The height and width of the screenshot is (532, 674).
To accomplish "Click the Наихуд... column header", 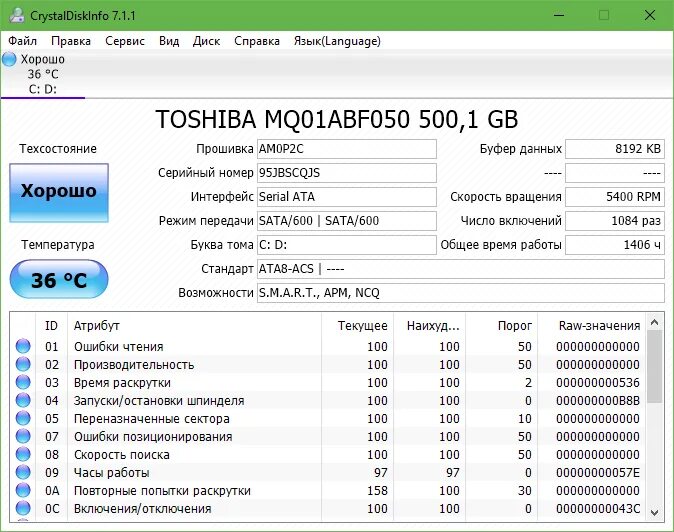I will (x=429, y=326).
